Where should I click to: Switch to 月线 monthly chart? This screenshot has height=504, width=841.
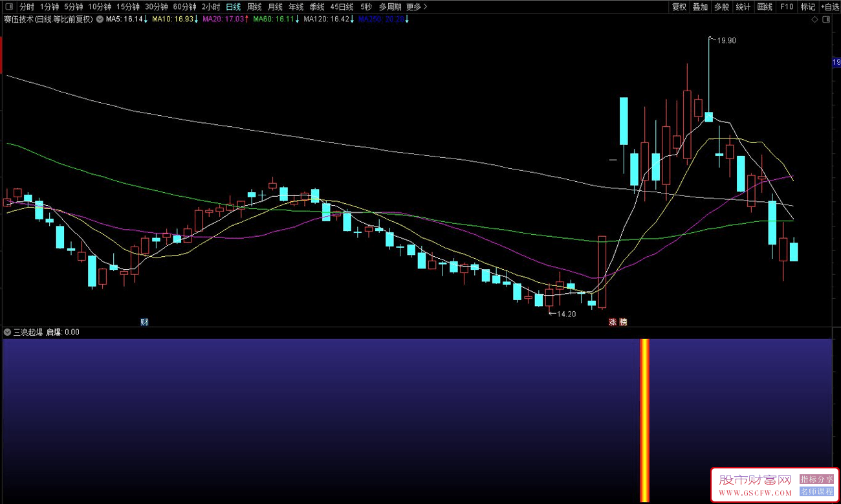pyautogui.click(x=276, y=6)
